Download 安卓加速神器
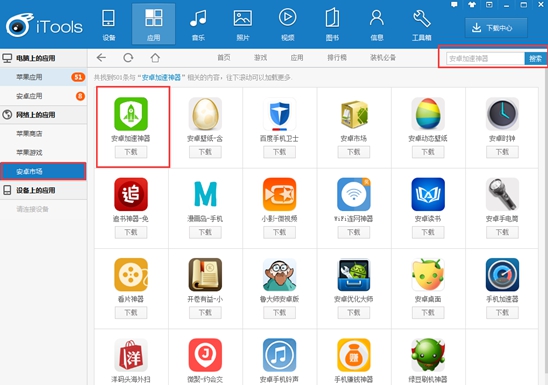 (x=131, y=152)
